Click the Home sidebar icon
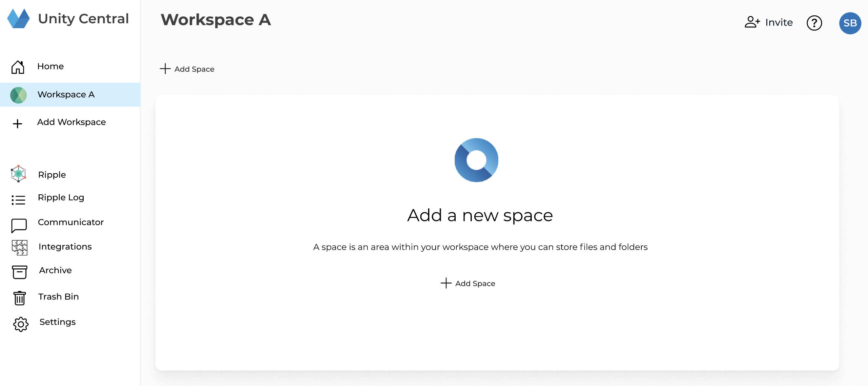The image size is (868, 386). [18, 67]
